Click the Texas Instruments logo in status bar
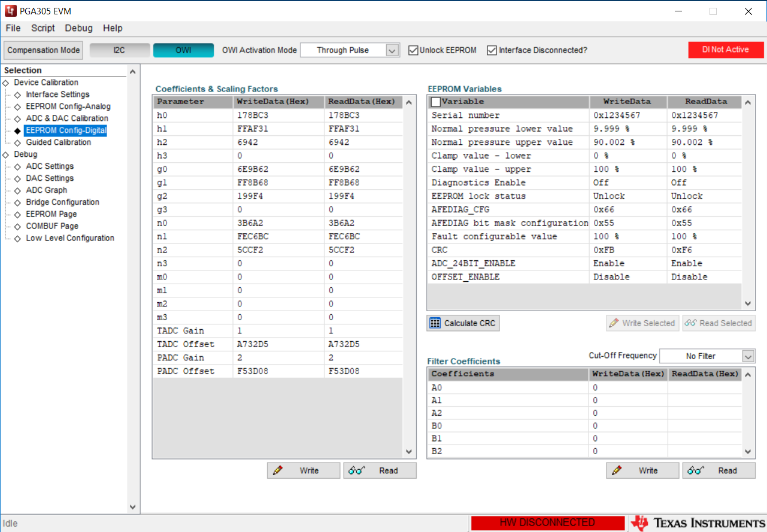 pyautogui.click(x=698, y=522)
